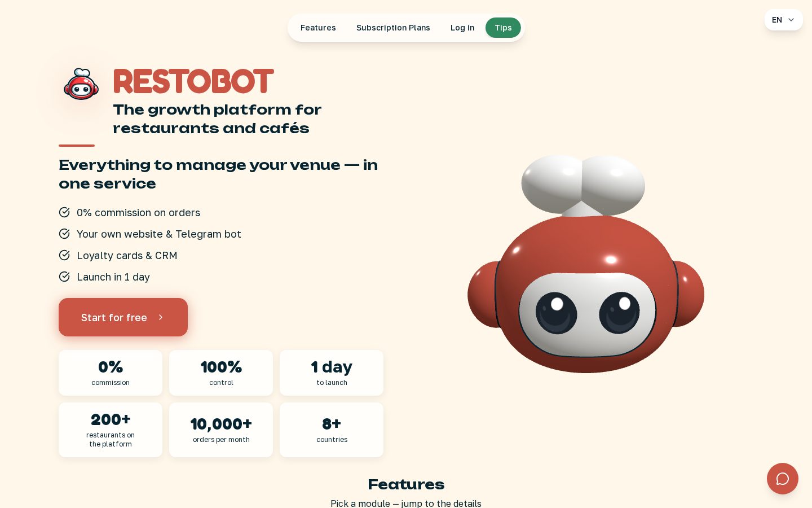Click 'The growth platform for restaurants' tagline

click(217, 119)
